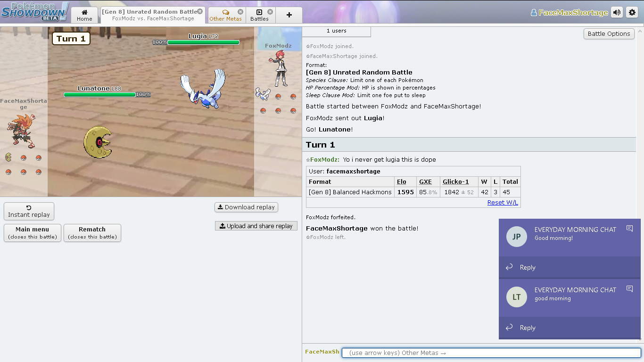Viewport: 644px width, 362px height.
Task: Click FoxModz name in chat message
Action: coord(325,160)
